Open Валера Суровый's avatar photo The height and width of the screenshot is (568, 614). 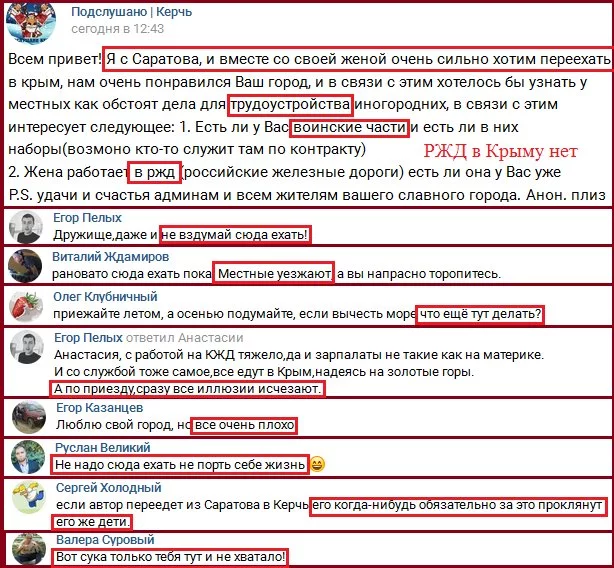point(29,550)
